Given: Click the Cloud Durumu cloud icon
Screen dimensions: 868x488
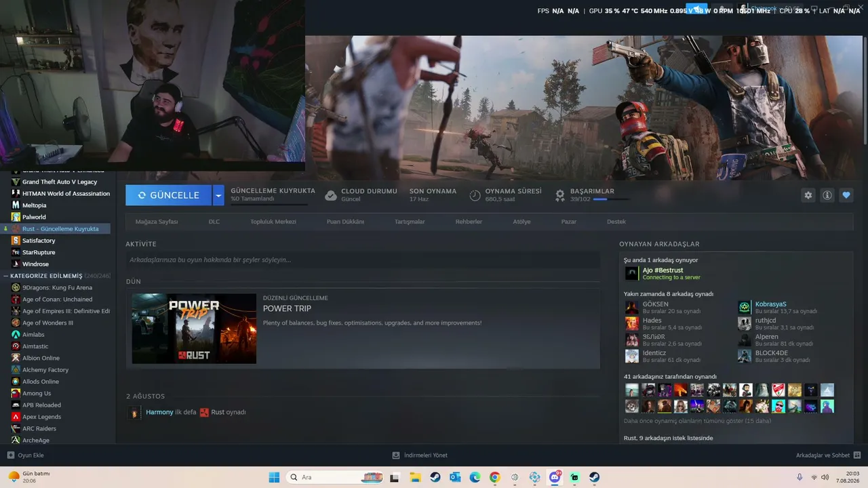Looking at the screenshot, I should [x=331, y=195].
